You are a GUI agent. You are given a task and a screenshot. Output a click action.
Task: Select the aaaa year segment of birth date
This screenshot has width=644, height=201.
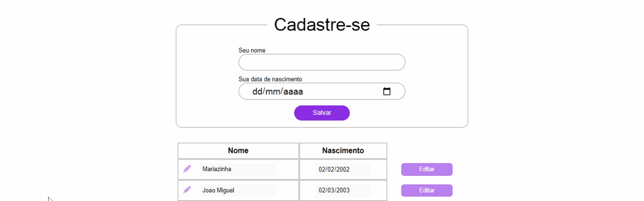293,91
